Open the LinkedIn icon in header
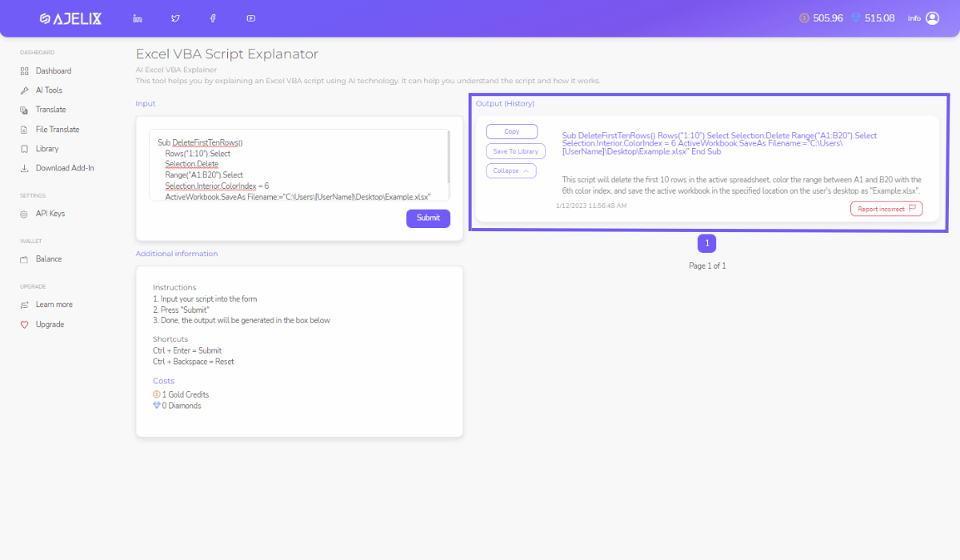The width and height of the screenshot is (960, 560). pos(138,18)
